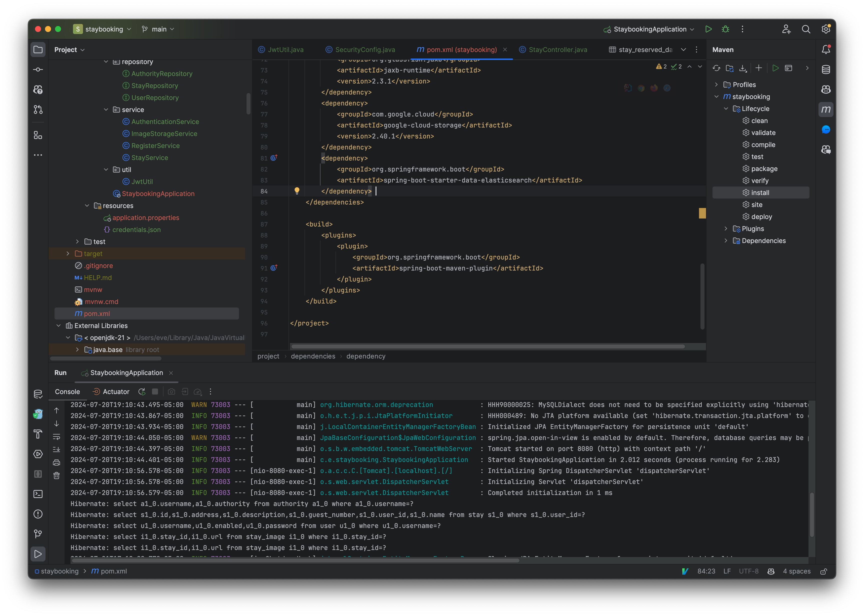Screen dimensions: 864x616
Task: Rerun StaybookingApplication from console toolbar
Action: click(142, 391)
